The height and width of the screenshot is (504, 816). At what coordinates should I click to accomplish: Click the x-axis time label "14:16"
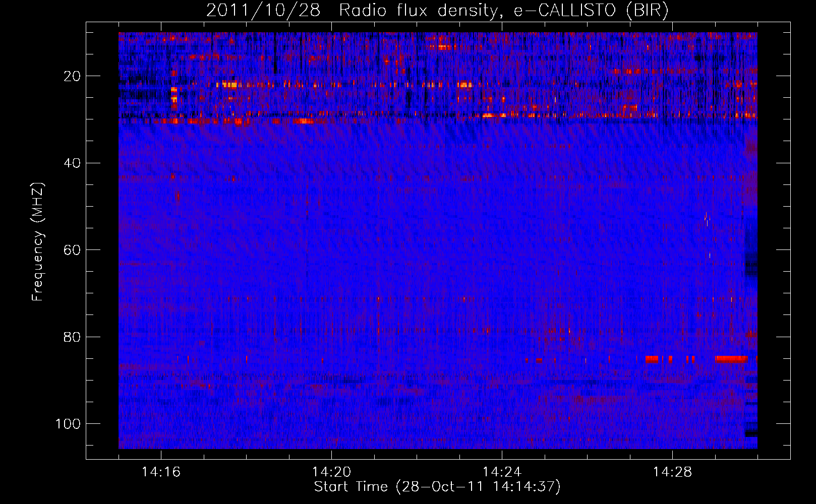tap(161, 472)
